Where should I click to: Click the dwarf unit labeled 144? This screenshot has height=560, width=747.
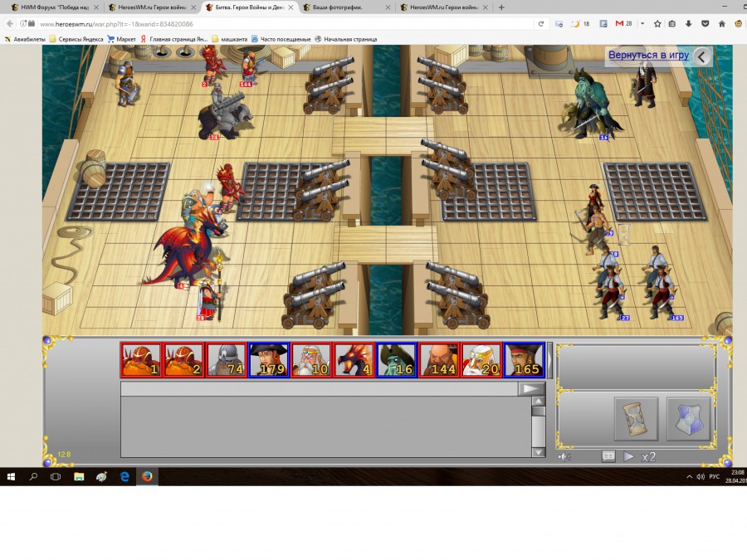[x=249, y=66]
